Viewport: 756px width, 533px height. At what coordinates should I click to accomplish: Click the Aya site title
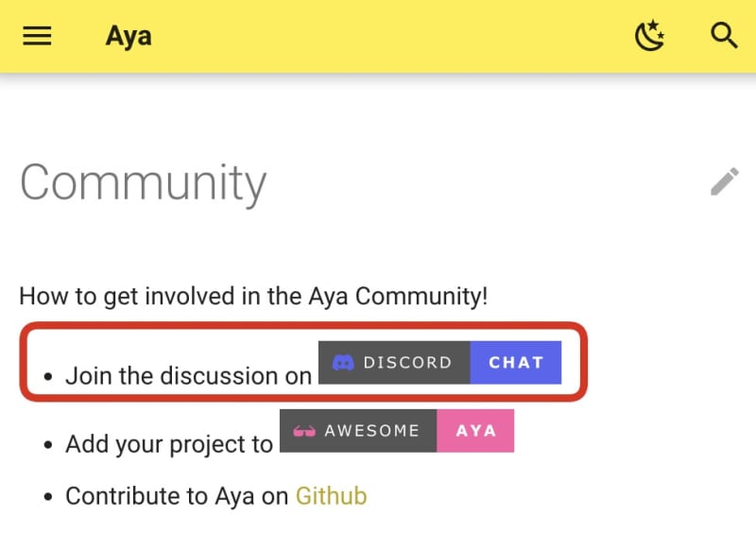click(129, 37)
